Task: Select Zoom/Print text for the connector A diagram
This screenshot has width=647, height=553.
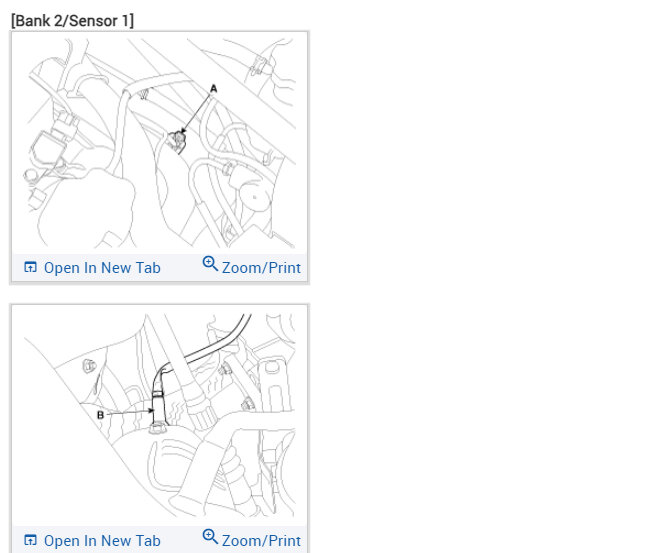Action: tap(261, 268)
